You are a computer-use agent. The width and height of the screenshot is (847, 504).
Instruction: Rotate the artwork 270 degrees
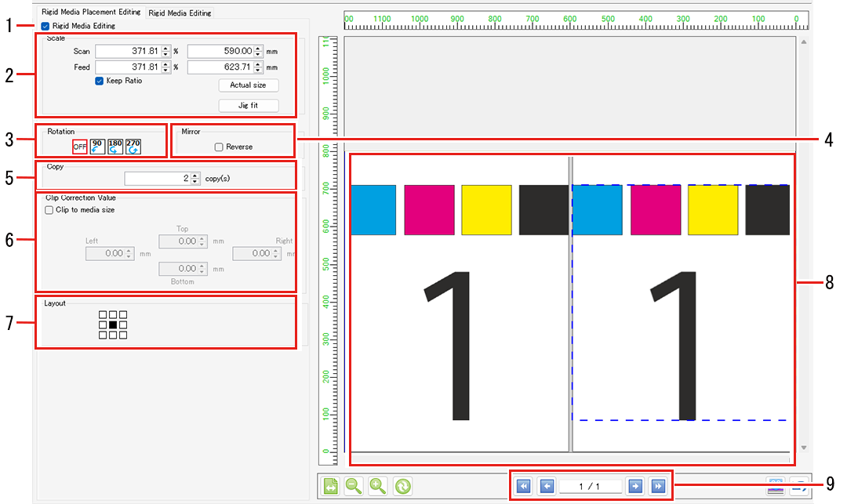click(132, 146)
